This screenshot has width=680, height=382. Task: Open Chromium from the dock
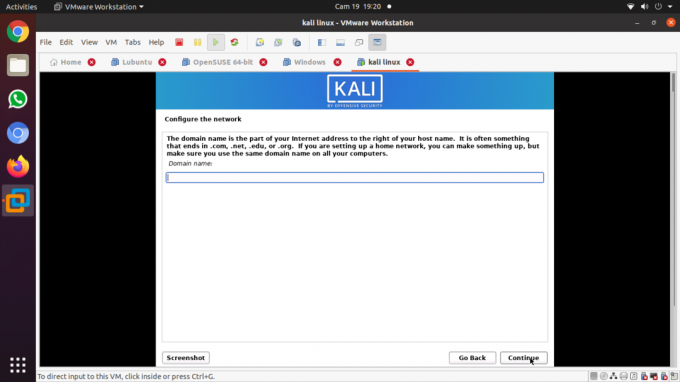(18, 133)
